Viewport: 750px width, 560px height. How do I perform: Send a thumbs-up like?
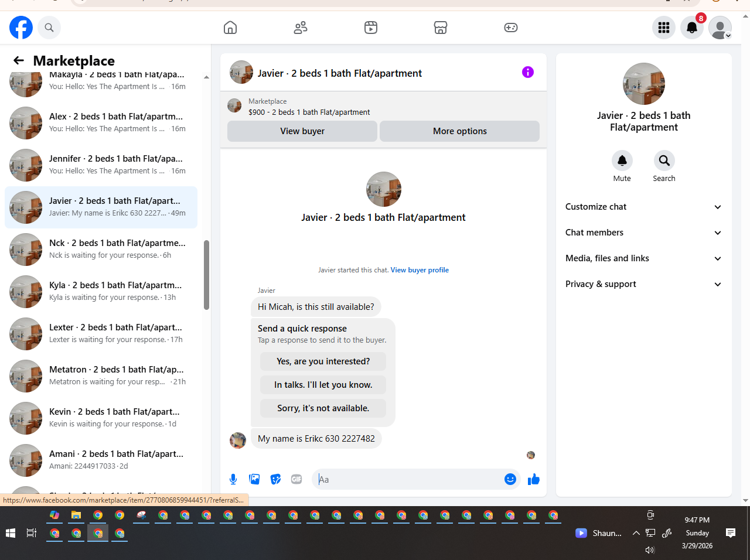pyautogui.click(x=534, y=479)
